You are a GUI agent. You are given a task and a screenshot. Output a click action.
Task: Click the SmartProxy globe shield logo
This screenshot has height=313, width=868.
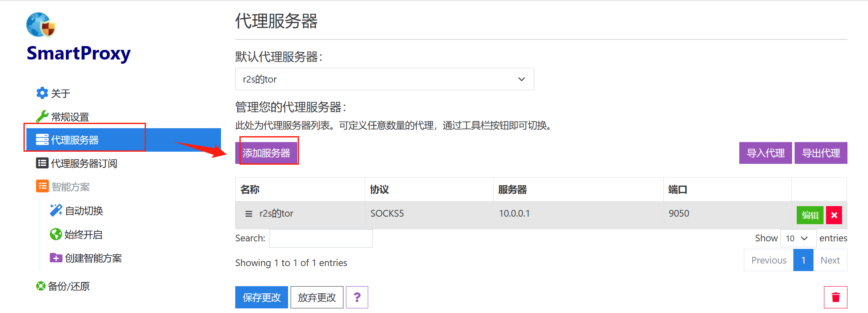click(x=41, y=25)
